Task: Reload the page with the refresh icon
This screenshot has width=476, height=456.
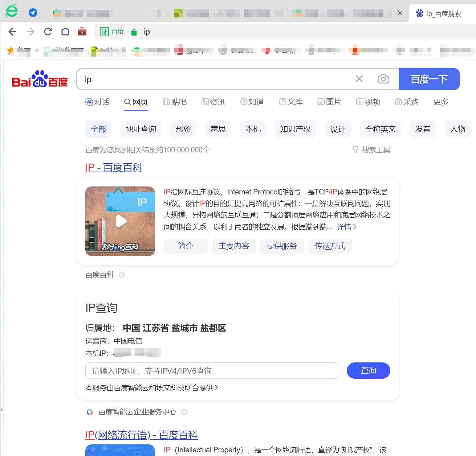Action: click(48, 32)
